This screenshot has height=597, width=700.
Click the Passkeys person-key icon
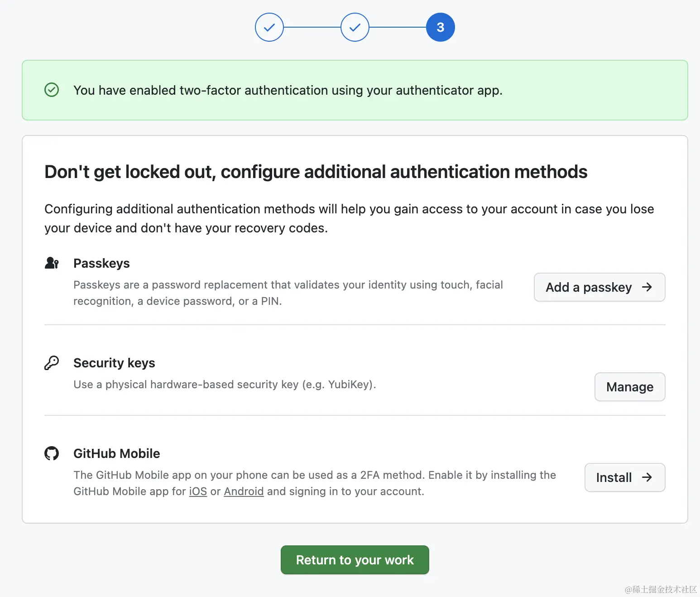click(52, 263)
